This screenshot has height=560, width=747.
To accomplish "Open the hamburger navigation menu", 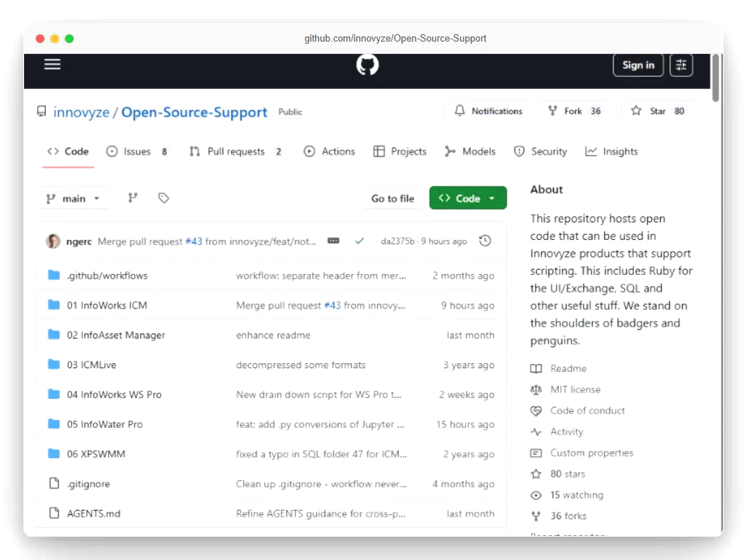I will pyautogui.click(x=52, y=64).
